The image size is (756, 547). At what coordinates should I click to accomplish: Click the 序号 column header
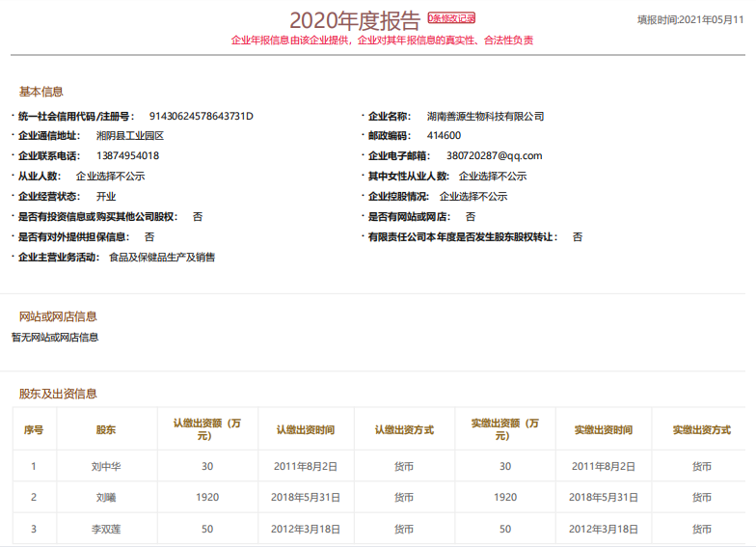[x=34, y=429]
